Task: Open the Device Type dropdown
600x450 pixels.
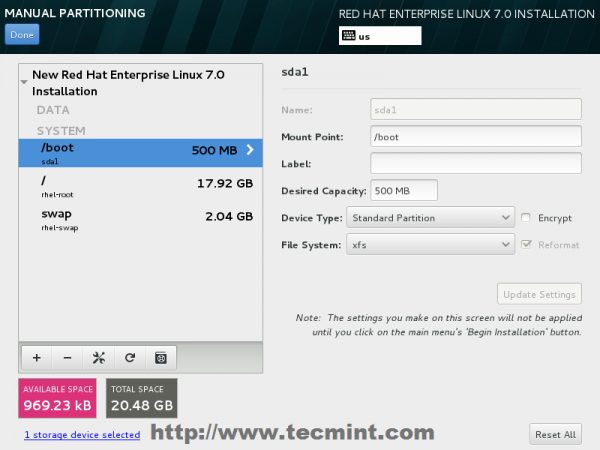Action: [x=430, y=218]
